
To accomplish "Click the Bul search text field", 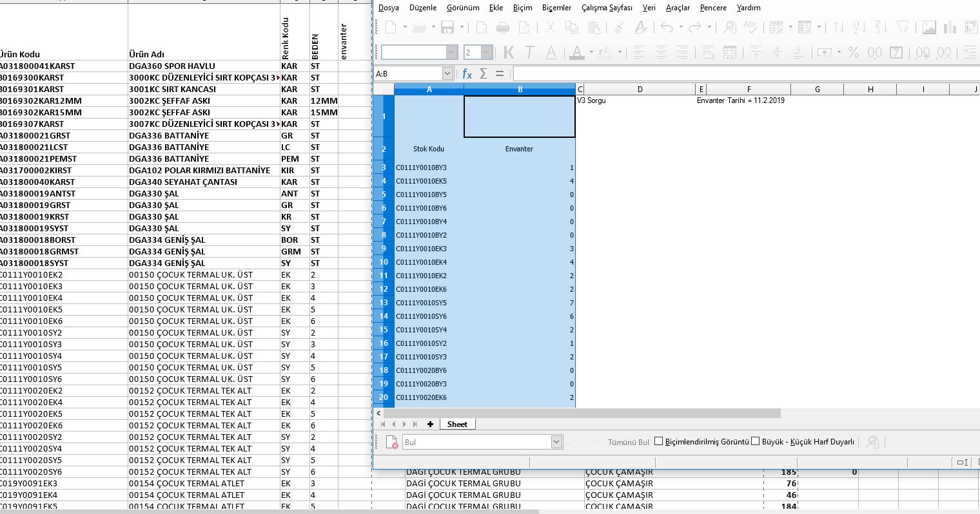I will (476, 442).
